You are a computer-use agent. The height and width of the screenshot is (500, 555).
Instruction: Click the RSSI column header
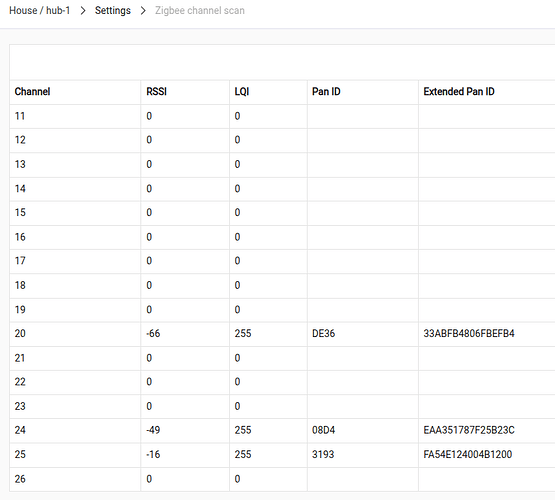(x=156, y=92)
